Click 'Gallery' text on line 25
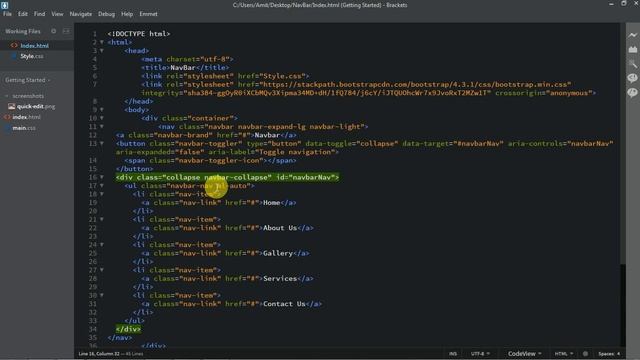The width and height of the screenshot is (640, 360). (278, 253)
